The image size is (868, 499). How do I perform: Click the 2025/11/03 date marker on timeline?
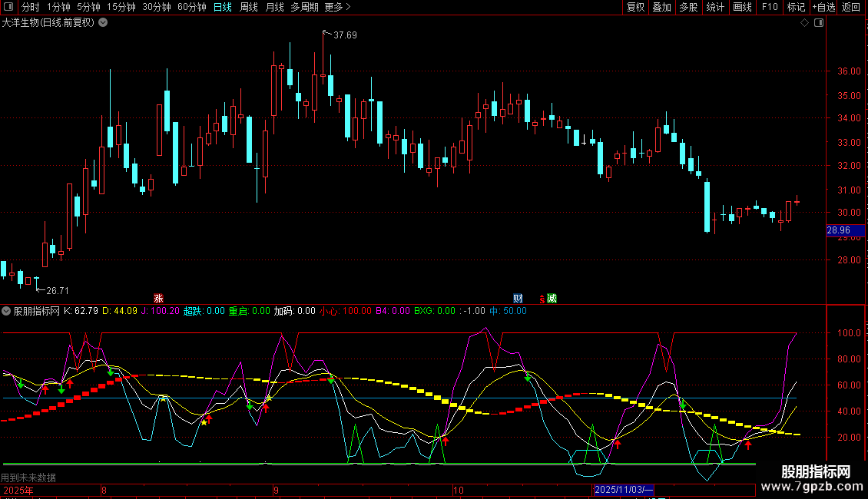click(x=623, y=490)
